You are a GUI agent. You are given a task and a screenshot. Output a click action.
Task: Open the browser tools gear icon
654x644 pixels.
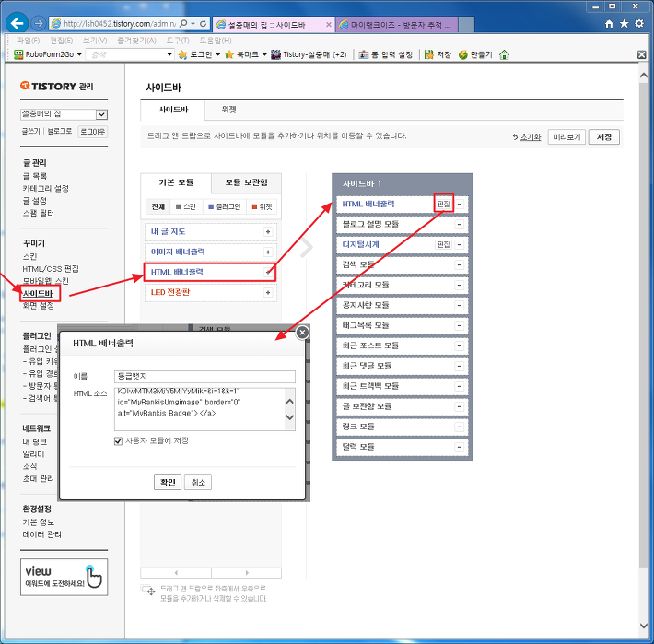[639, 24]
